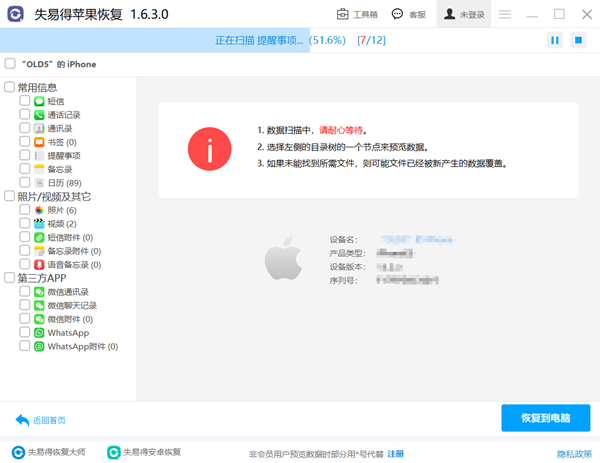600x463 pixels.
Task: Click the 恢复到电脑 button
Action: [x=546, y=418]
